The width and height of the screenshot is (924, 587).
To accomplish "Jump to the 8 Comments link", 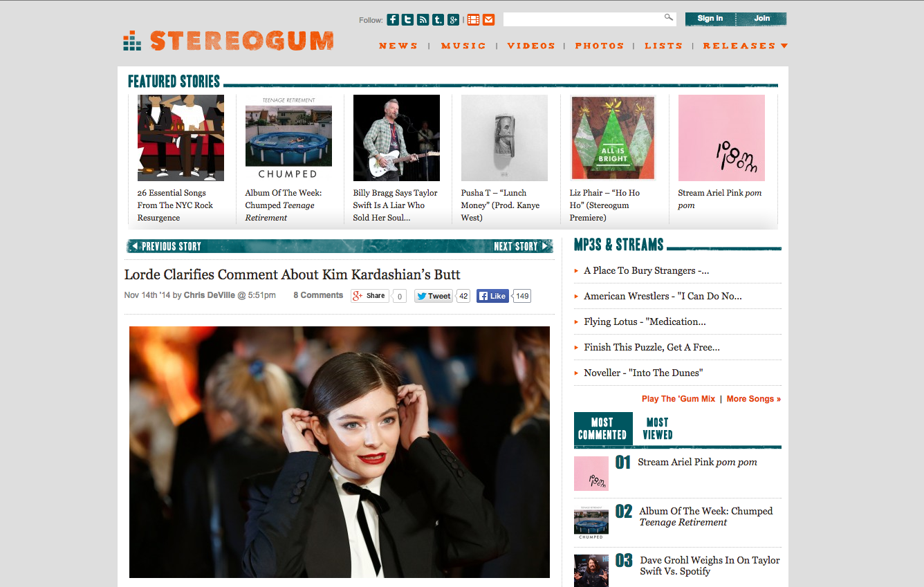I will tap(318, 295).
